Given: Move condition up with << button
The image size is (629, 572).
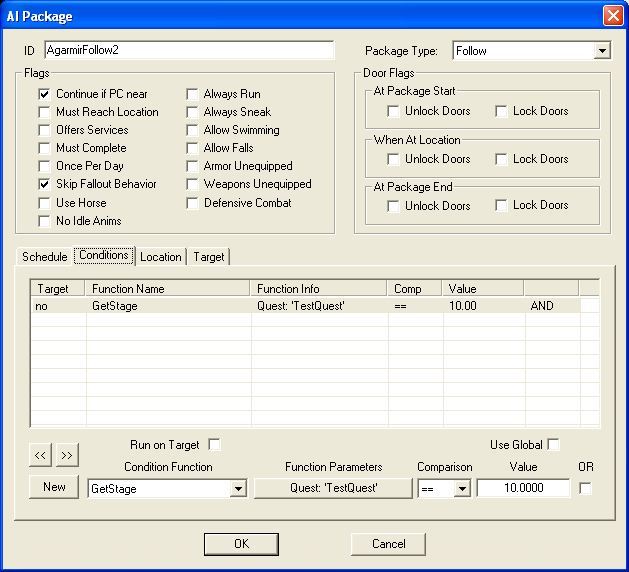Looking at the screenshot, I should (40, 455).
